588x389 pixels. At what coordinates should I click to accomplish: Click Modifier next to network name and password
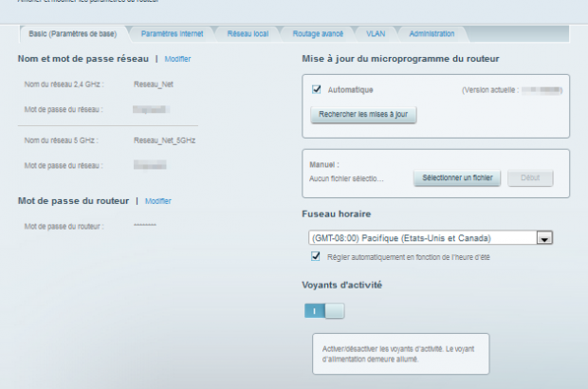[177, 59]
